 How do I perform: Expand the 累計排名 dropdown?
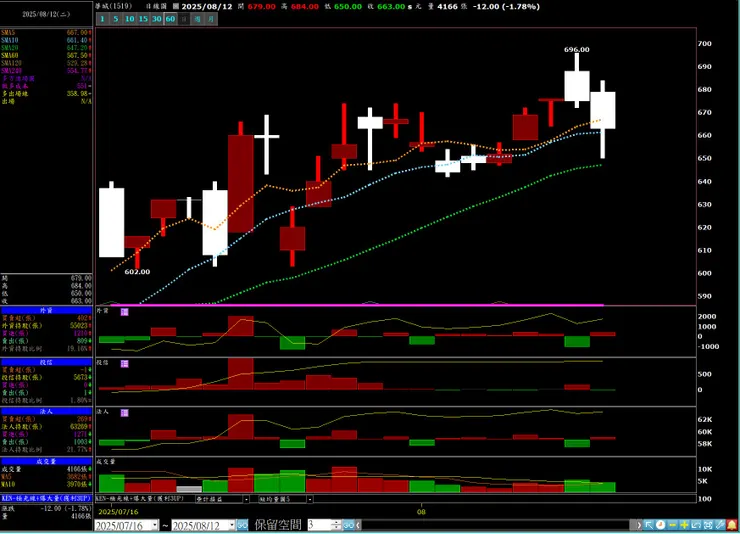point(246,499)
